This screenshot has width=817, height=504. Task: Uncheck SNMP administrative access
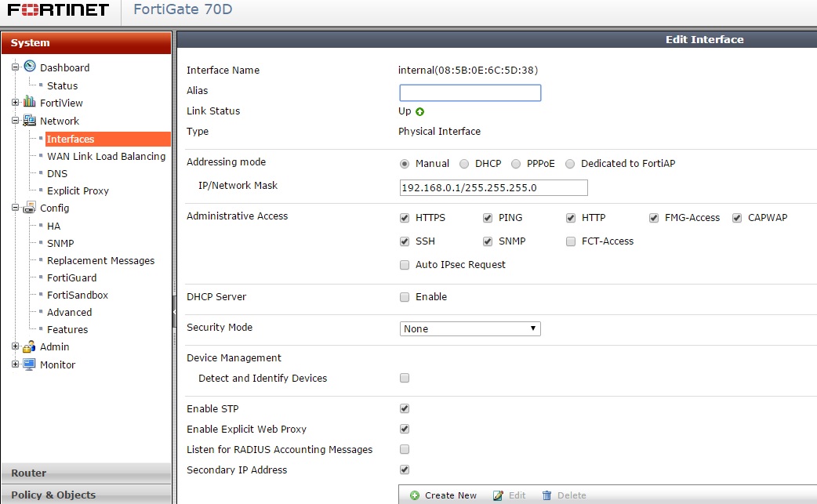(x=488, y=241)
